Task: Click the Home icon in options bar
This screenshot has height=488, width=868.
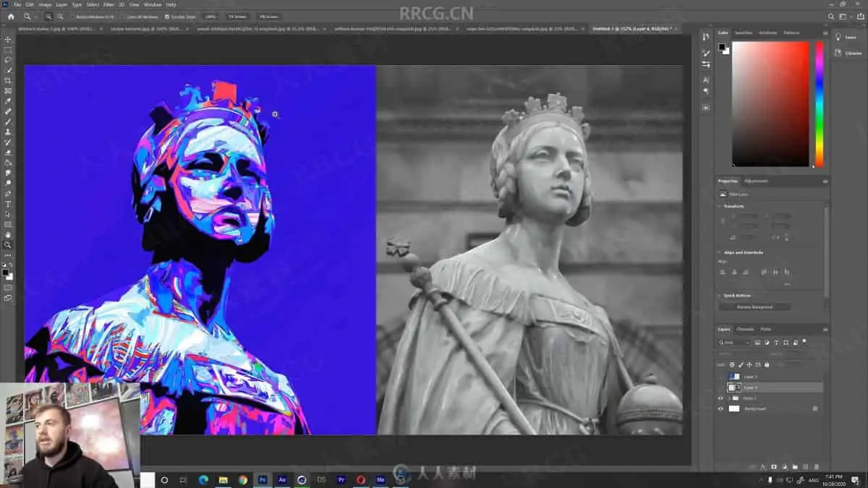Action: click(11, 16)
